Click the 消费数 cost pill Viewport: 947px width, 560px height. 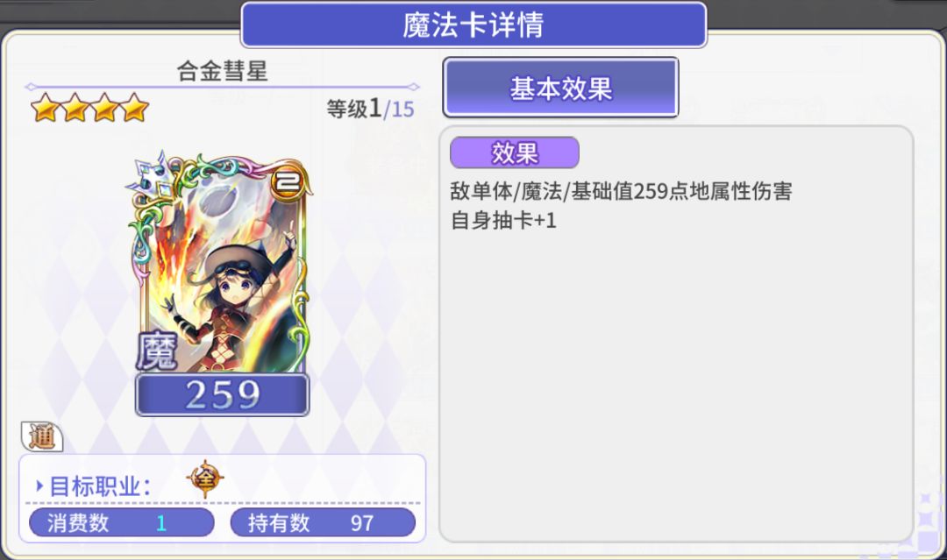click(122, 522)
